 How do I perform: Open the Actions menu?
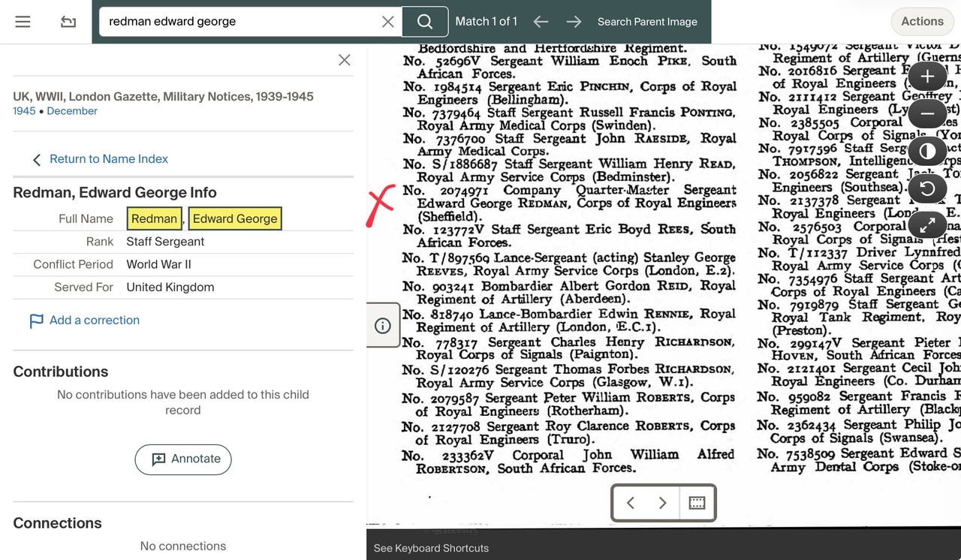922,22
